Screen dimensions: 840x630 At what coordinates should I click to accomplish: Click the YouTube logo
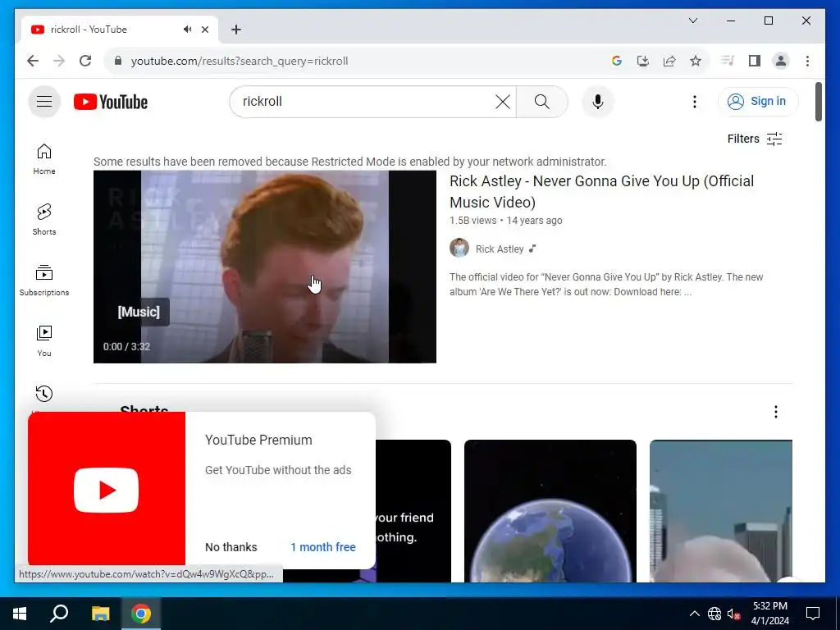pos(111,102)
